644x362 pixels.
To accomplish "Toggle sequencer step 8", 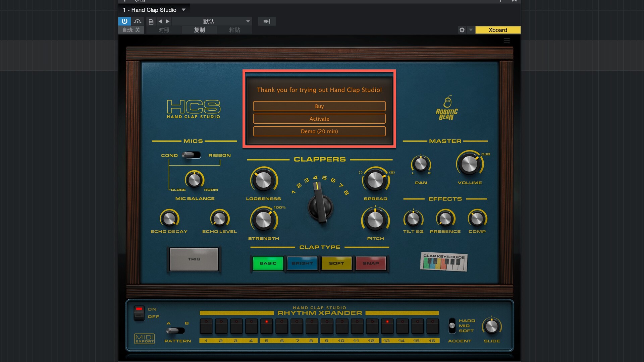I will 312,326.
